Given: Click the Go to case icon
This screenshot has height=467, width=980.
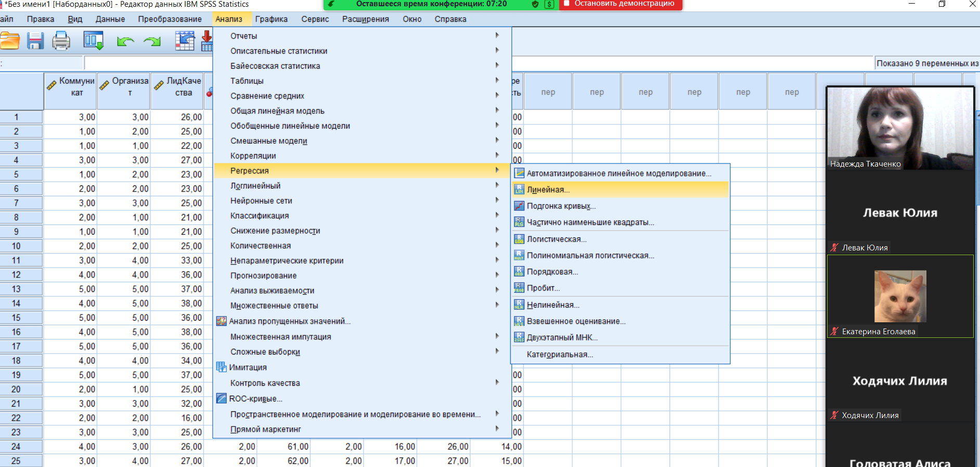Looking at the screenshot, I should pos(185,41).
